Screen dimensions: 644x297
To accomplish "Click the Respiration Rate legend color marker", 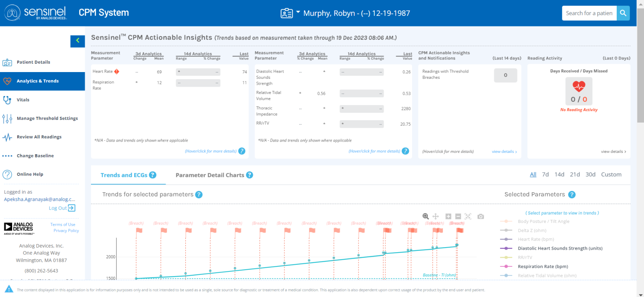I will (507, 266).
